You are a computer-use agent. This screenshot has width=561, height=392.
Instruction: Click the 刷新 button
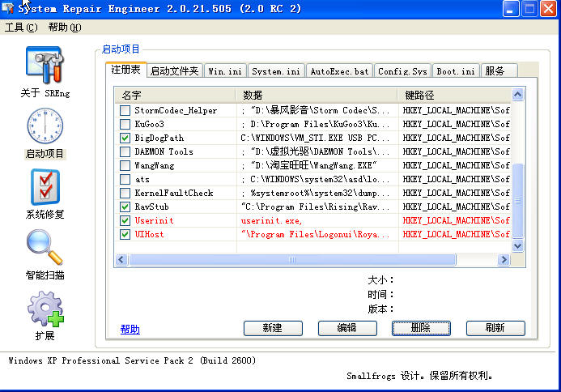tap(495, 328)
